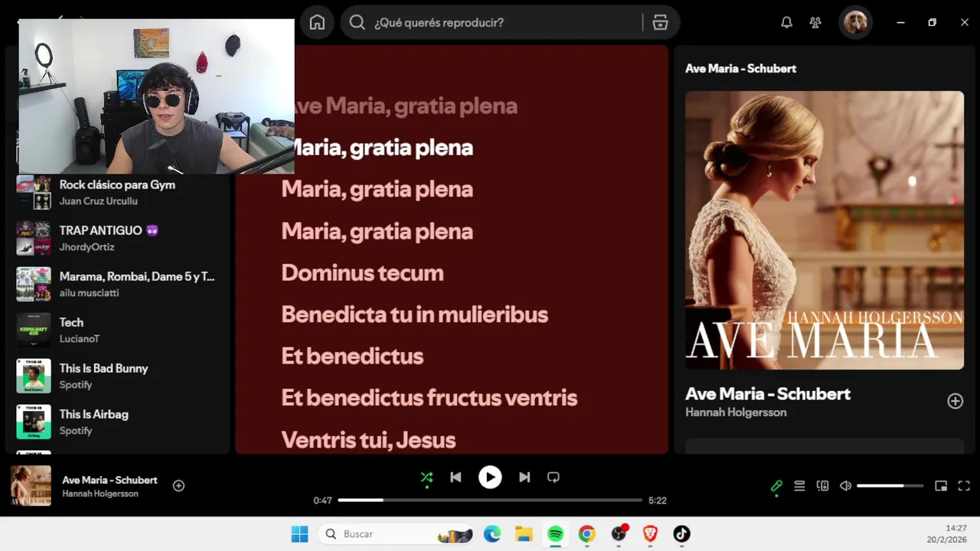Open Ave Maria - Schubert title in bottom bar
Viewport: 980px width, 551px height.
[109, 480]
